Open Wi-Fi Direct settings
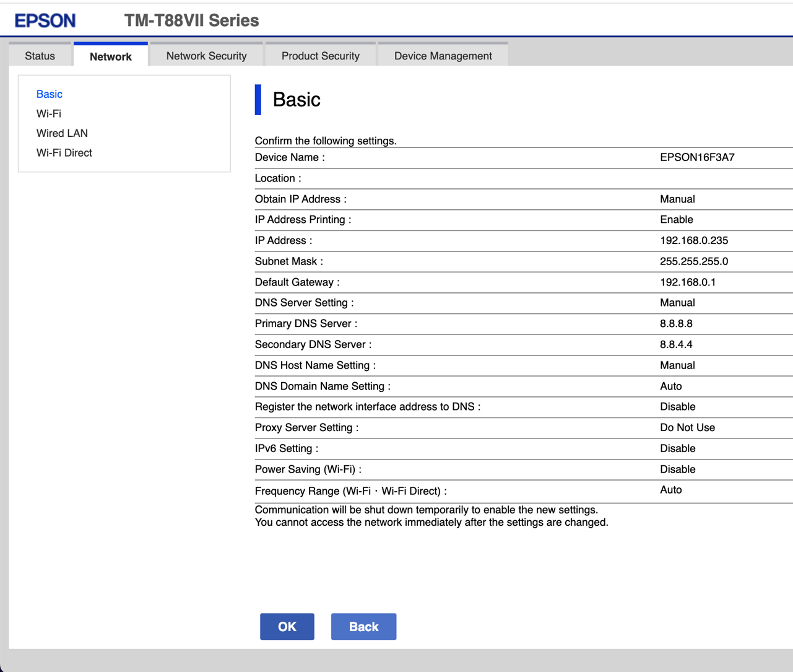The width and height of the screenshot is (793, 672). coord(64,152)
